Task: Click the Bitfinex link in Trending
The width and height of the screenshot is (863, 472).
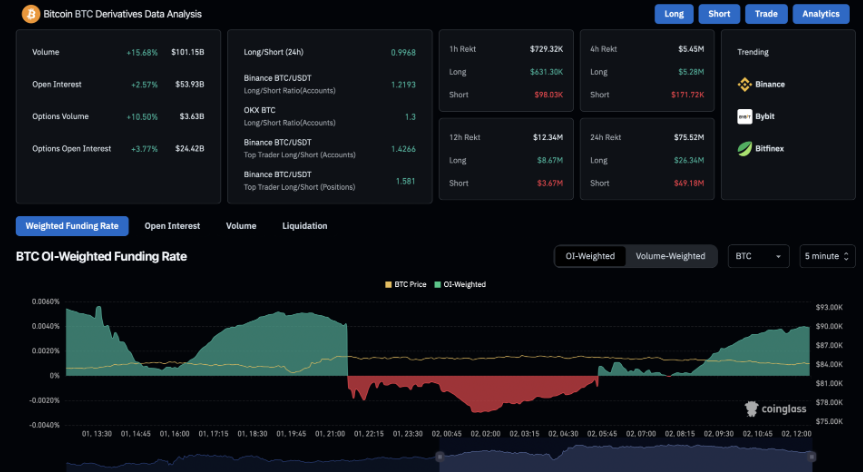Action: click(x=769, y=149)
